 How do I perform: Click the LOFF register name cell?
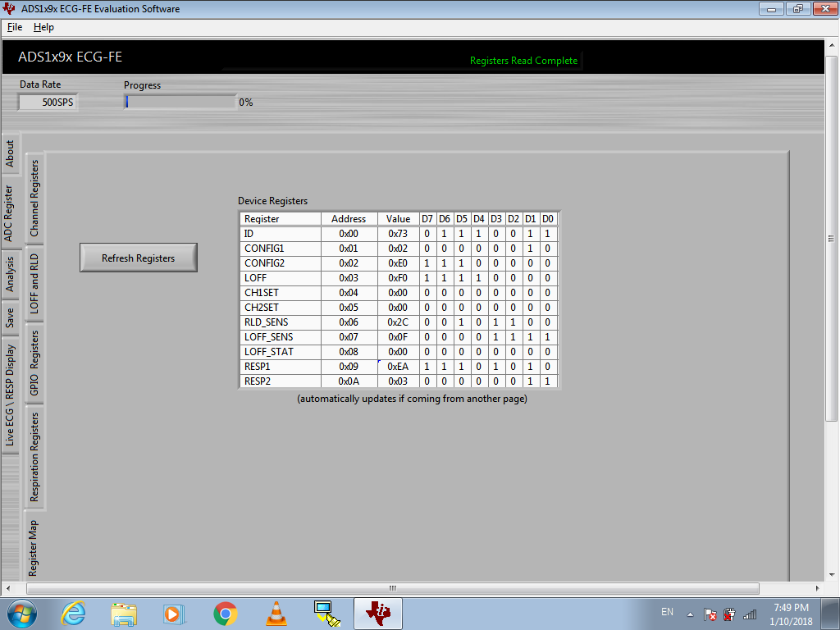click(x=281, y=278)
